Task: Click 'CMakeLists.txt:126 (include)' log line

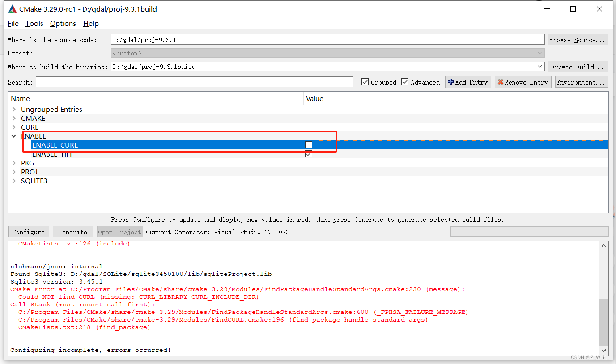Action: click(x=74, y=244)
